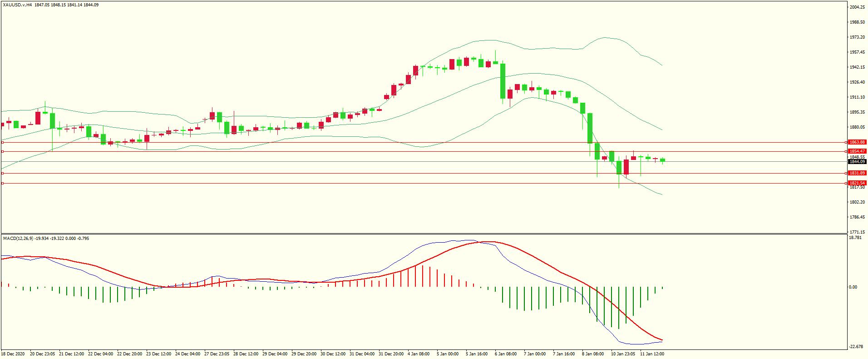The image size is (868, 359).
Task: Click the tallest red MACD histogram bar
Action: [x=423, y=276]
